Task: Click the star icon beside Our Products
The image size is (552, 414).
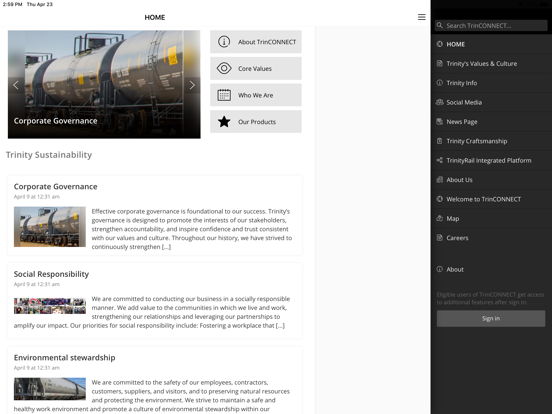Action: [224, 122]
